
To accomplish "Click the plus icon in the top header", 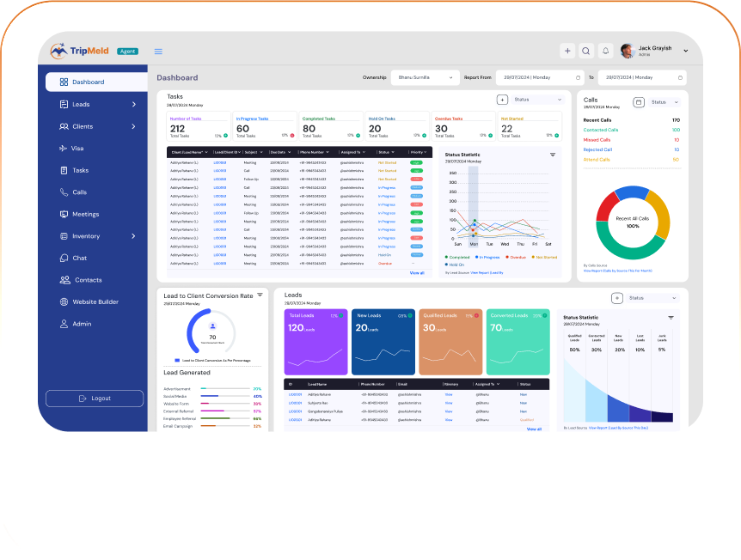I will click(567, 51).
